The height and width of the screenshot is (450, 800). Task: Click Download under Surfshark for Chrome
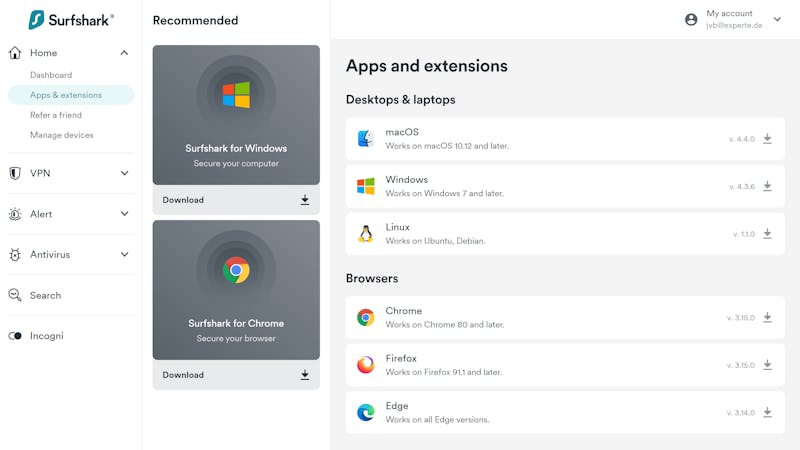pyautogui.click(x=236, y=375)
